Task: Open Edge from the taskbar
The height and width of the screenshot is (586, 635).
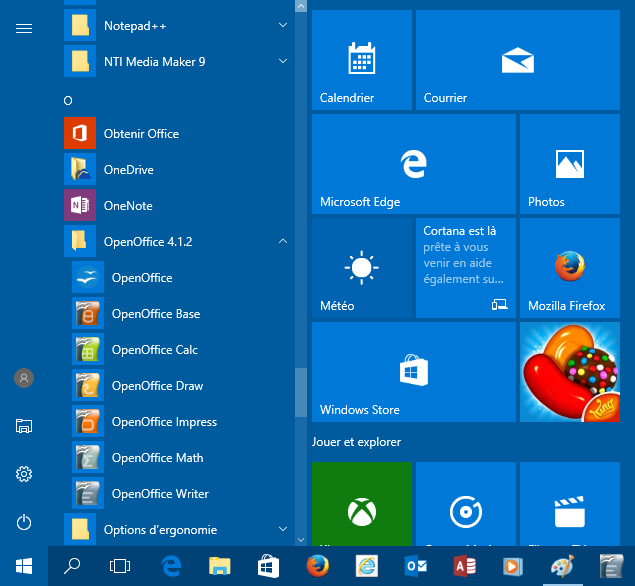Action: [171, 566]
